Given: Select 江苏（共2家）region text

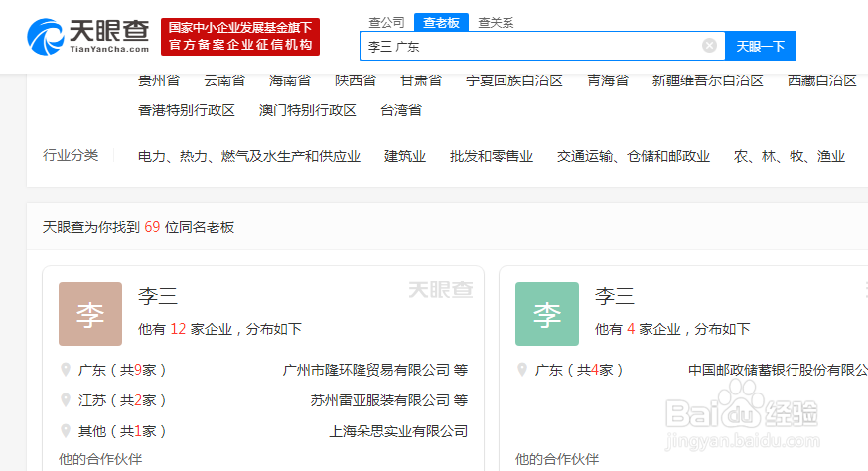Looking at the screenshot, I should [x=122, y=400].
